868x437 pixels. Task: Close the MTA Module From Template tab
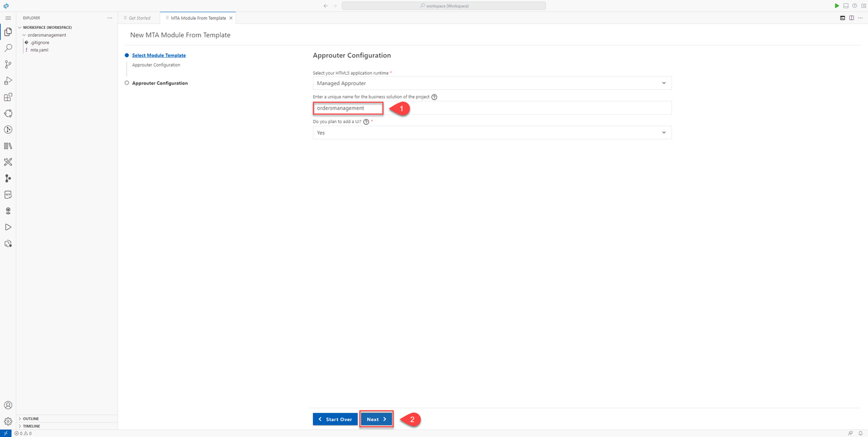pyautogui.click(x=231, y=18)
